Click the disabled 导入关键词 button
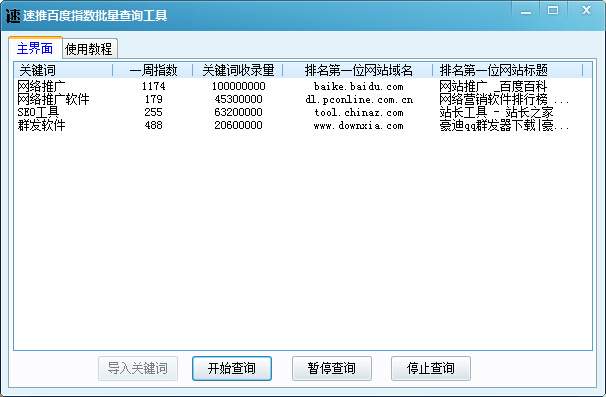 tap(138, 368)
